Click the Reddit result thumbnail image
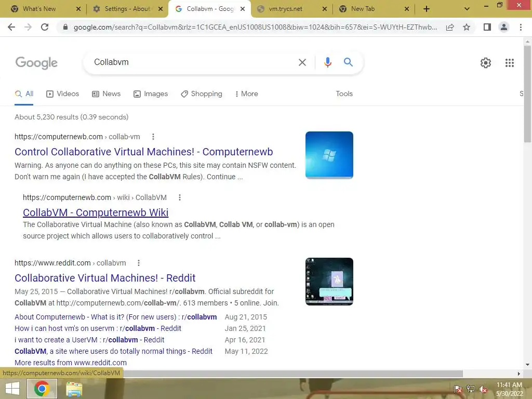The height and width of the screenshot is (399, 532). click(x=329, y=282)
